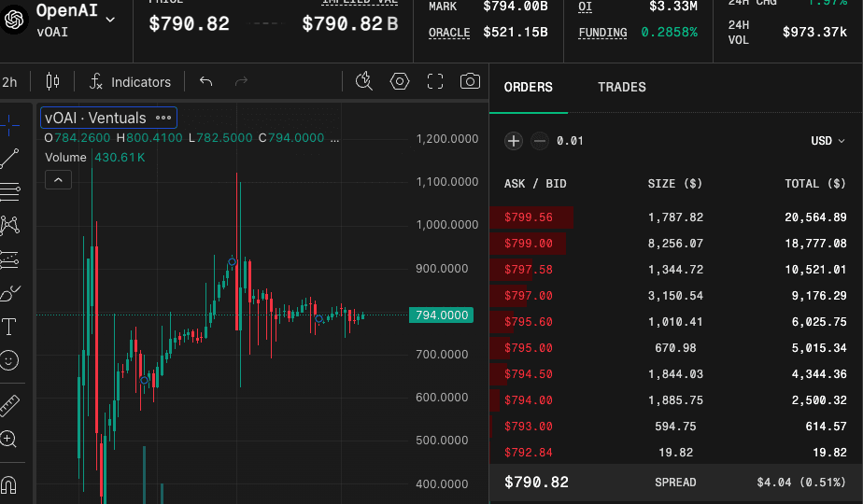Increase order book grouping with plus

(x=514, y=141)
